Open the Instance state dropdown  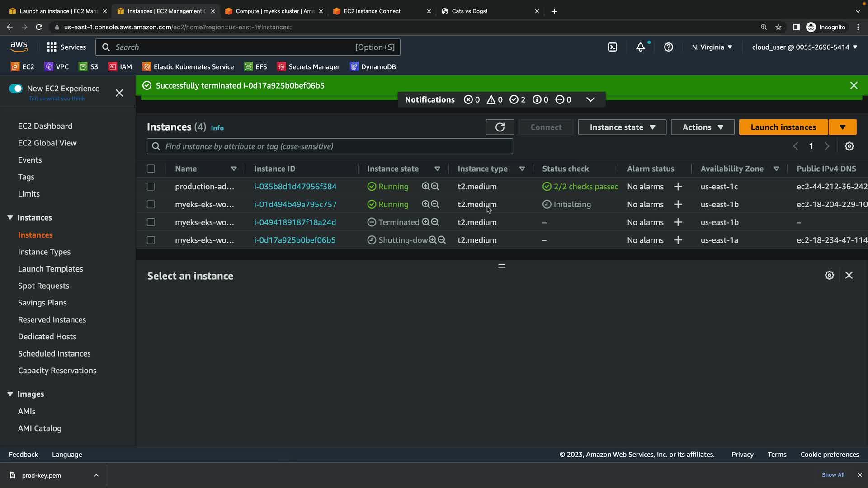pyautogui.click(x=622, y=127)
